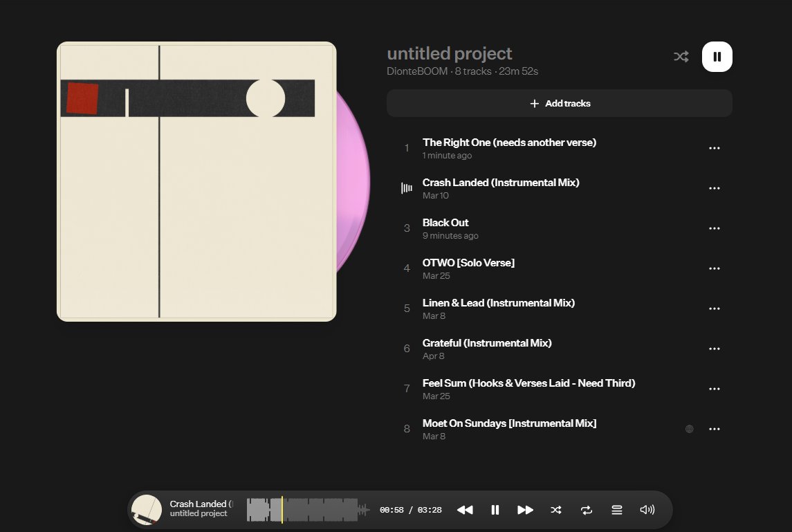Click the Add tracks button
792x532 pixels.
click(x=559, y=103)
